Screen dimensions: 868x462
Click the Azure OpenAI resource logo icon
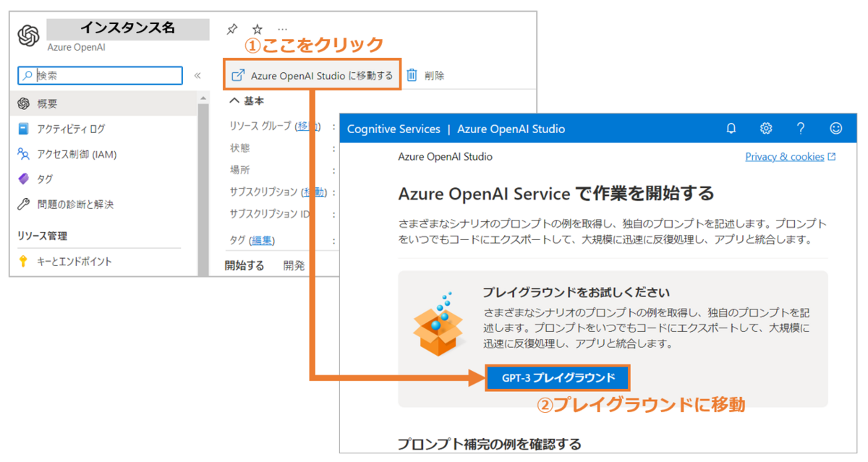pos(28,35)
